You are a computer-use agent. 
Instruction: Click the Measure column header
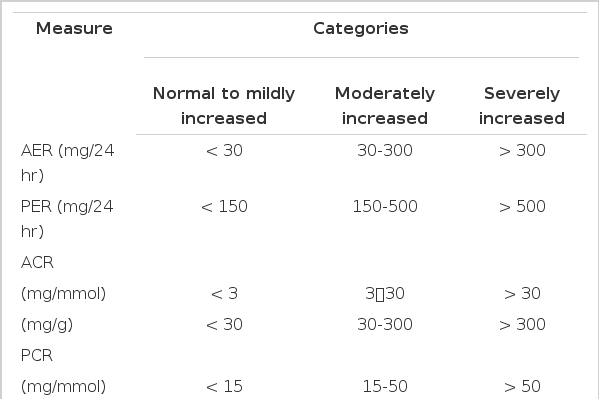pyautogui.click(x=74, y=28)
